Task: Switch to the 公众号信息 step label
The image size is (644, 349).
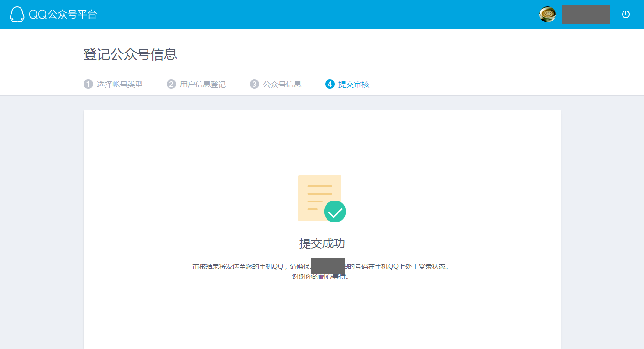Action: [x=282, y=85]
